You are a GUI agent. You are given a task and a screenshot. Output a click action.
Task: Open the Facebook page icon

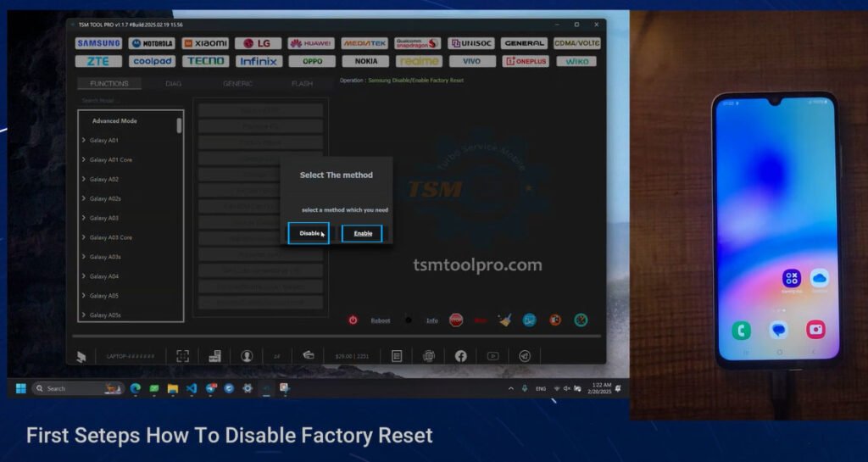coord(460,356)
